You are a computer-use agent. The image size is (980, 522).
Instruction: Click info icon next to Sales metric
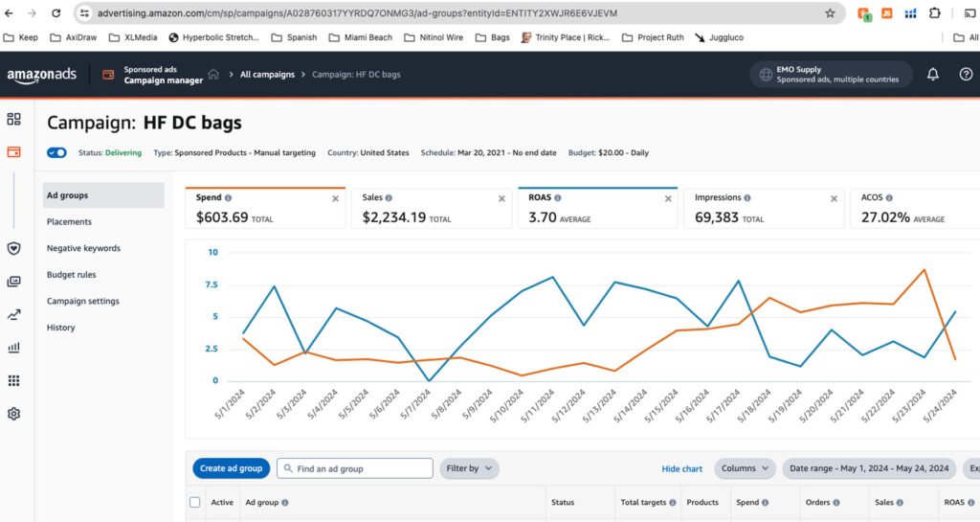[x=389, y=197]
